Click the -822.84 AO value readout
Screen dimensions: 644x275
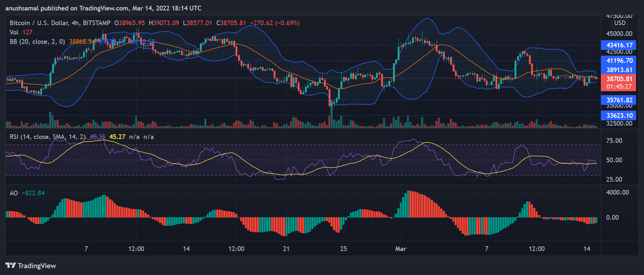tap(33, 193)
